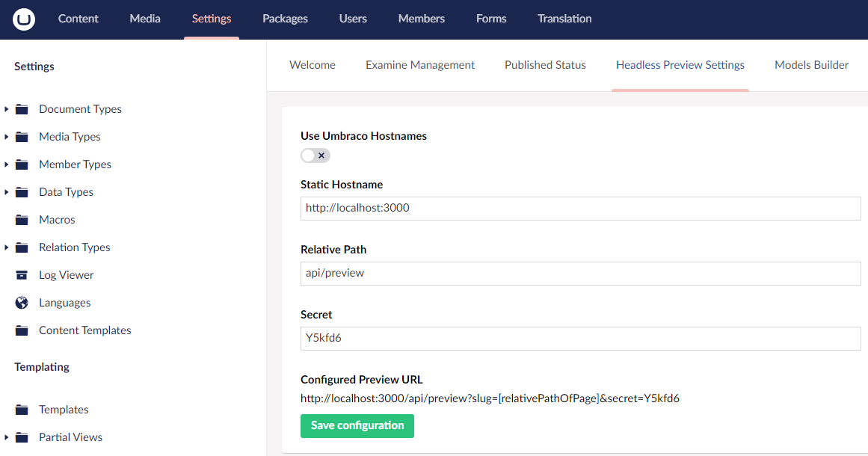Click the Secret input field
868x456 pixels.
(581, 338)
